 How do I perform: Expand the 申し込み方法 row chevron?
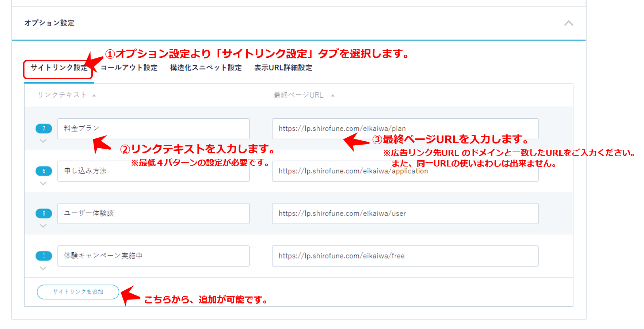43,183
